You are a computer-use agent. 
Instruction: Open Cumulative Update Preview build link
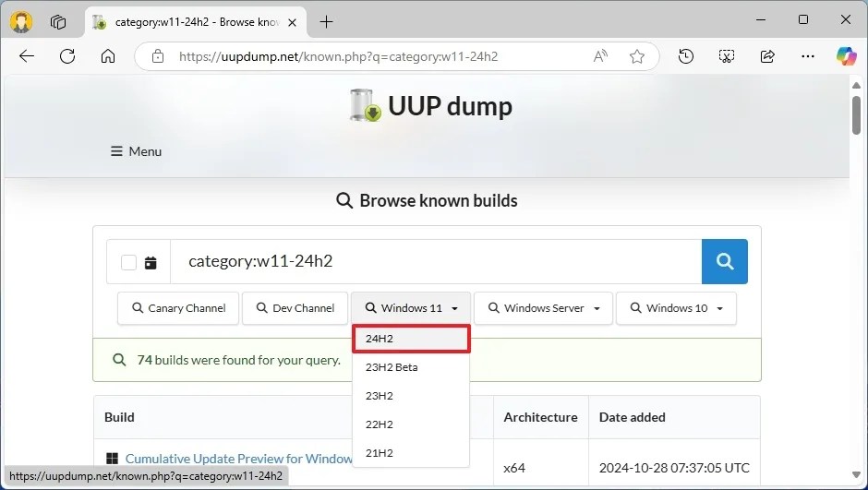238,459
